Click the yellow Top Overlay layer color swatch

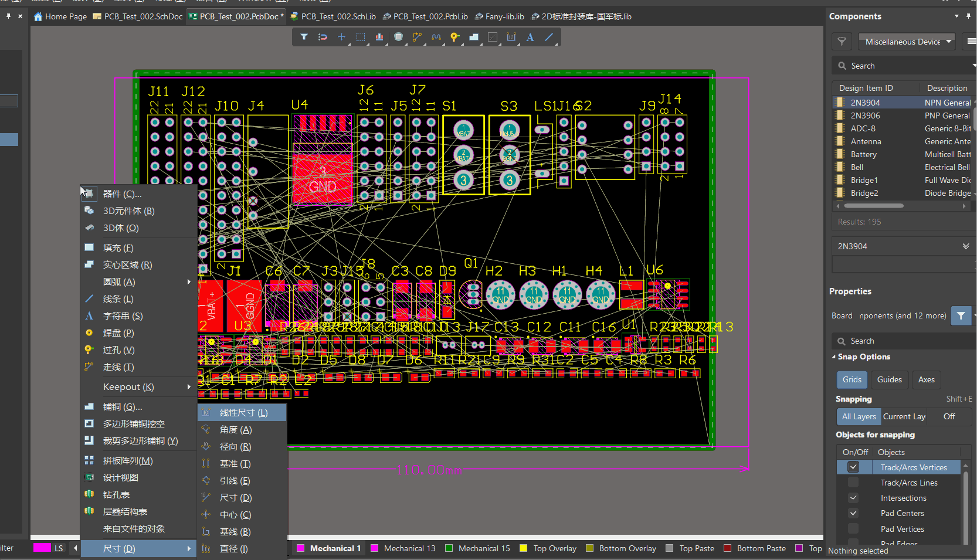coord(524,548)
